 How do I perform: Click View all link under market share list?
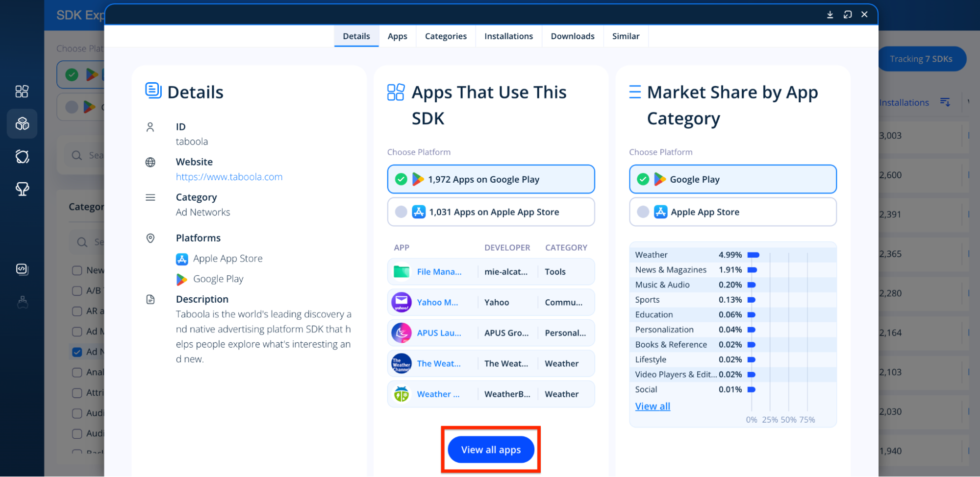653,406
